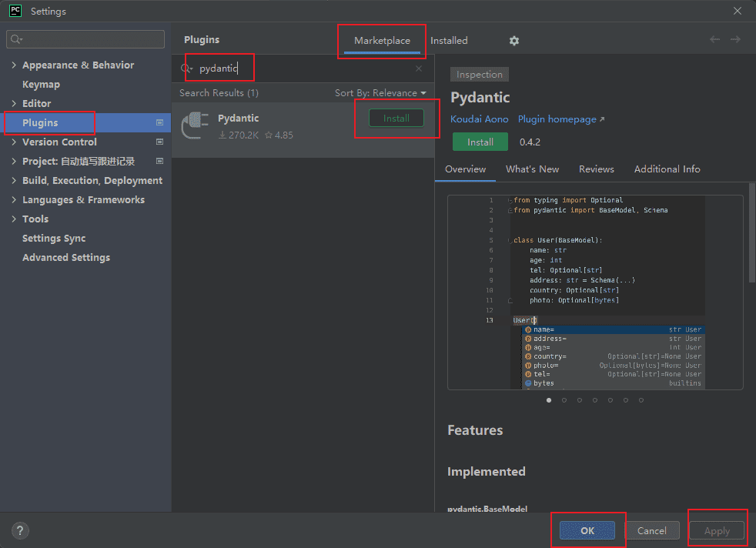
Task: Expand the Editor settings section
Action: point(14,104)
